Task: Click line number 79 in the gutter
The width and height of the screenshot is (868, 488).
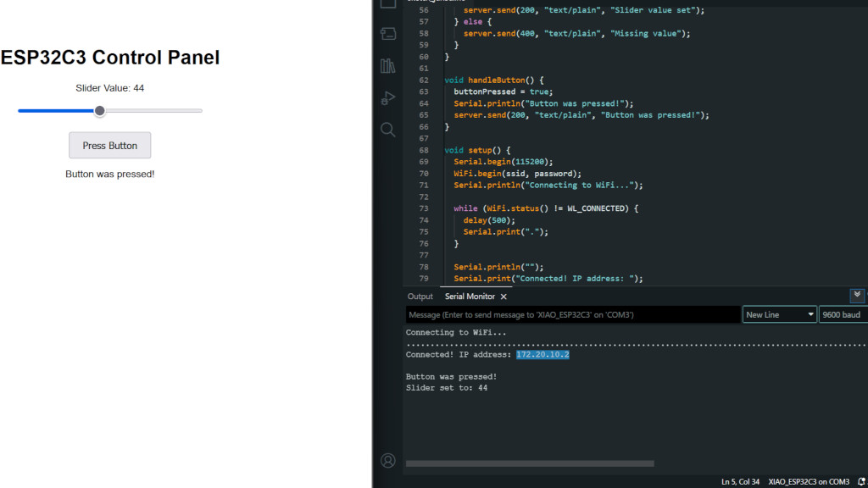Action: point(424,278)
